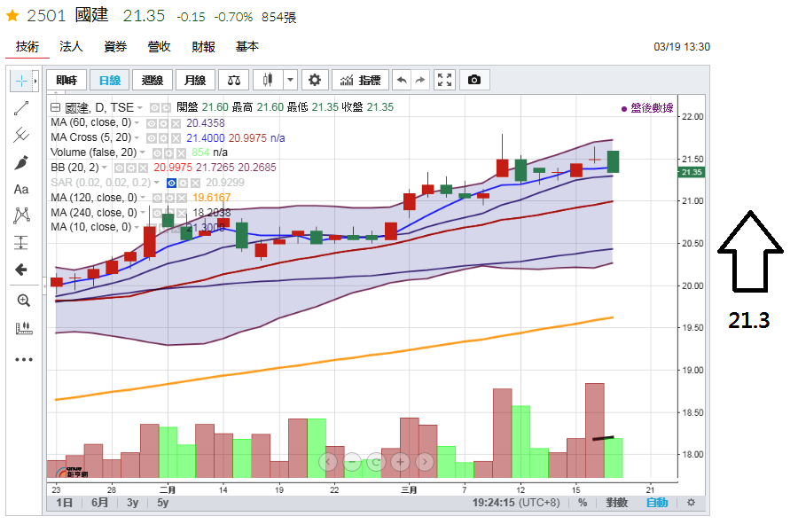The image size is (798, 532).
Task: Toggle 對數 logarithmic scale
Action: pos(617,503)
